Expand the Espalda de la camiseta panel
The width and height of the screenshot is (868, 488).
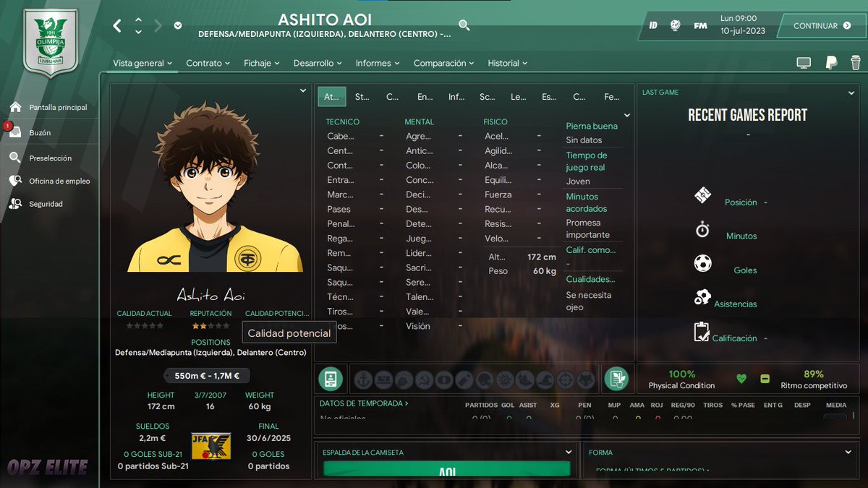click(x=569, y=453)
